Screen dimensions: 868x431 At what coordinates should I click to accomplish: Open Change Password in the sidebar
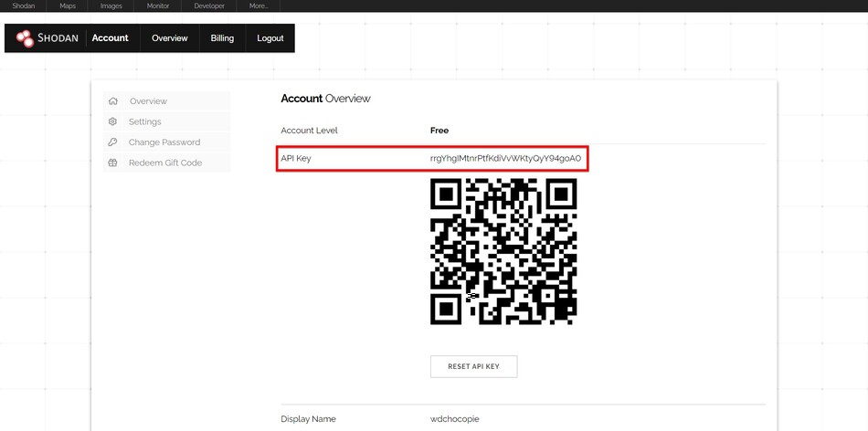166,142
